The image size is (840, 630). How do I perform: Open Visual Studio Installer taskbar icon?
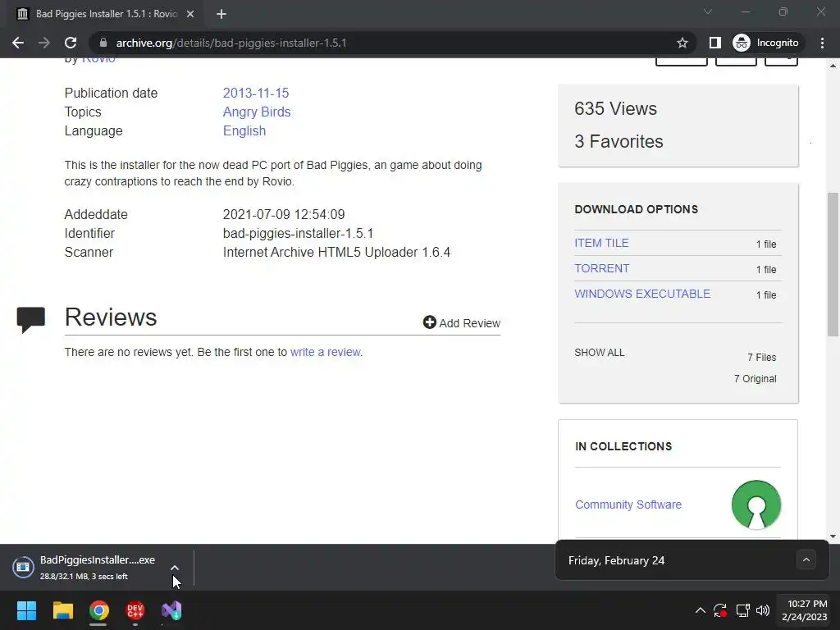[171, 610]
